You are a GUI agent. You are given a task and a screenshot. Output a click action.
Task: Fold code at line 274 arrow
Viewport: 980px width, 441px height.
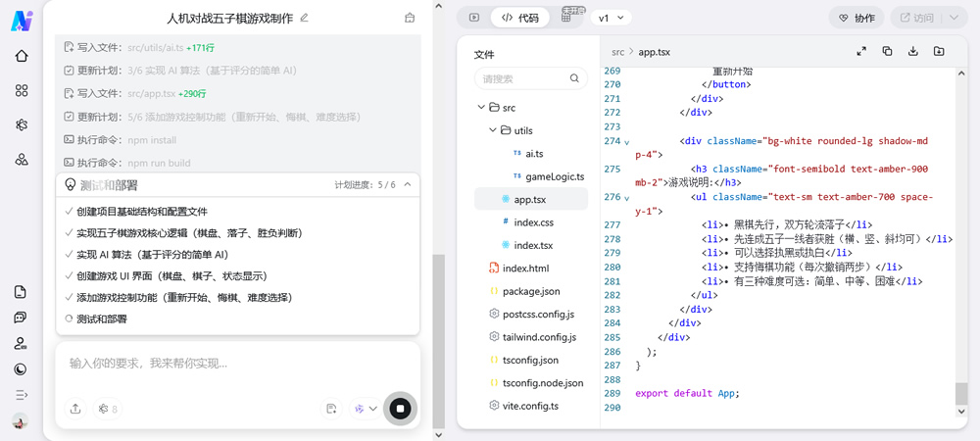[627, 142]
